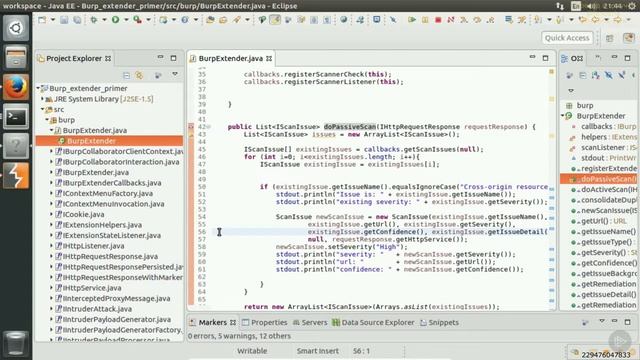Click the Debug bug icon
This screenshot has width=640, height=360.
pos(94,20)
